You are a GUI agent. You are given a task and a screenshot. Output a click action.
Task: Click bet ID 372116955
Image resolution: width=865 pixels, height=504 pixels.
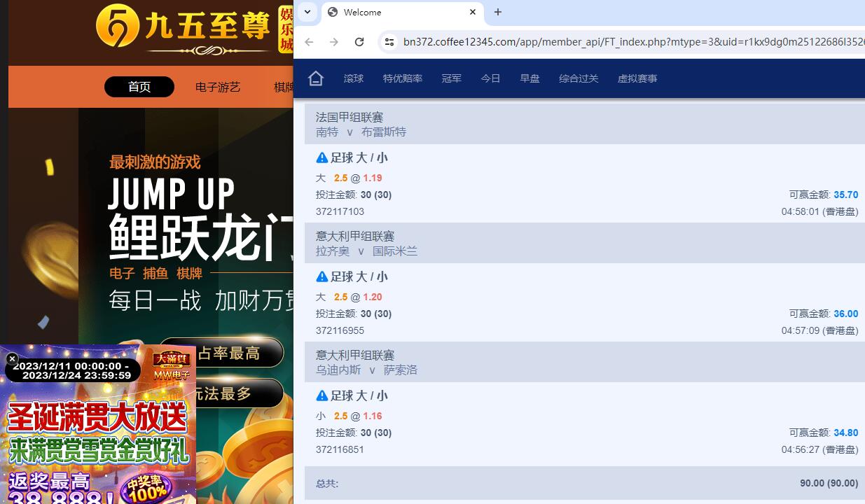click(x=340, y=330)
